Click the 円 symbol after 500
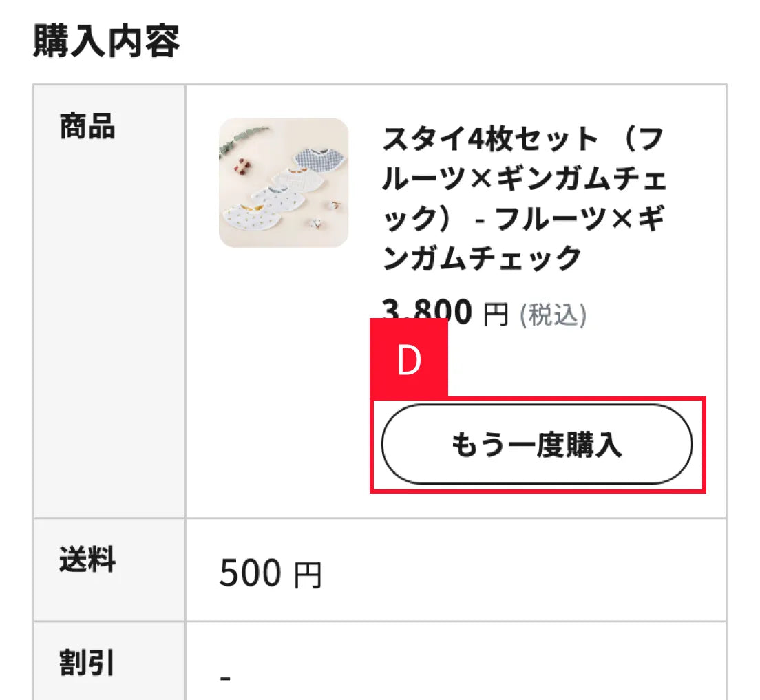This screenshot has height=700, width=760. [308, 575]
